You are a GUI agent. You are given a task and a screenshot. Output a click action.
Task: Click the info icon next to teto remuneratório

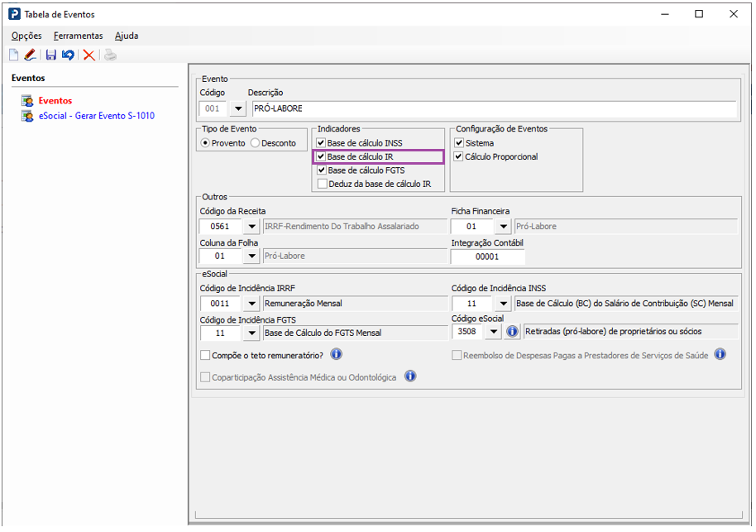tap(337, 355)
